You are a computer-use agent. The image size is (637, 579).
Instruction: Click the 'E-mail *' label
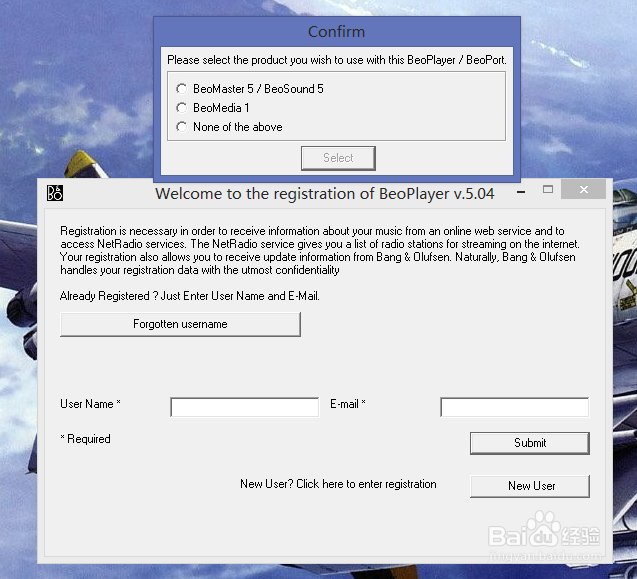click(348, 404)
